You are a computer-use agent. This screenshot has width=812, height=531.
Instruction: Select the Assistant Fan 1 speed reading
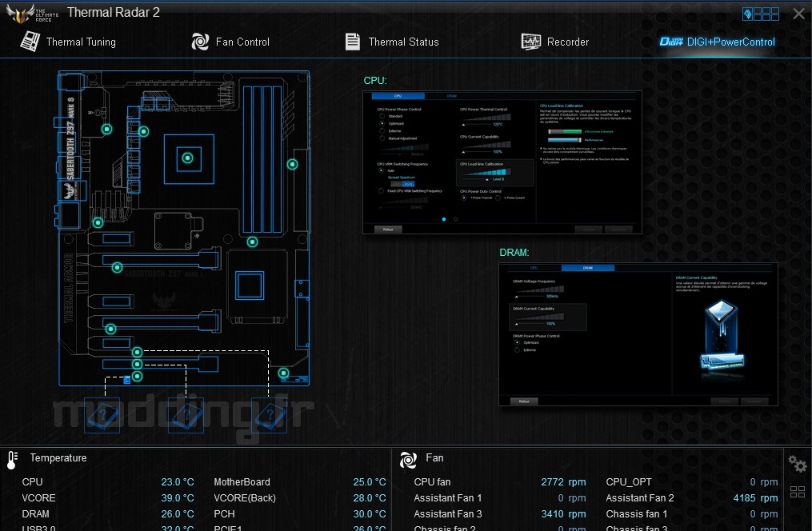pyautogui.click(x=500, y=498)
